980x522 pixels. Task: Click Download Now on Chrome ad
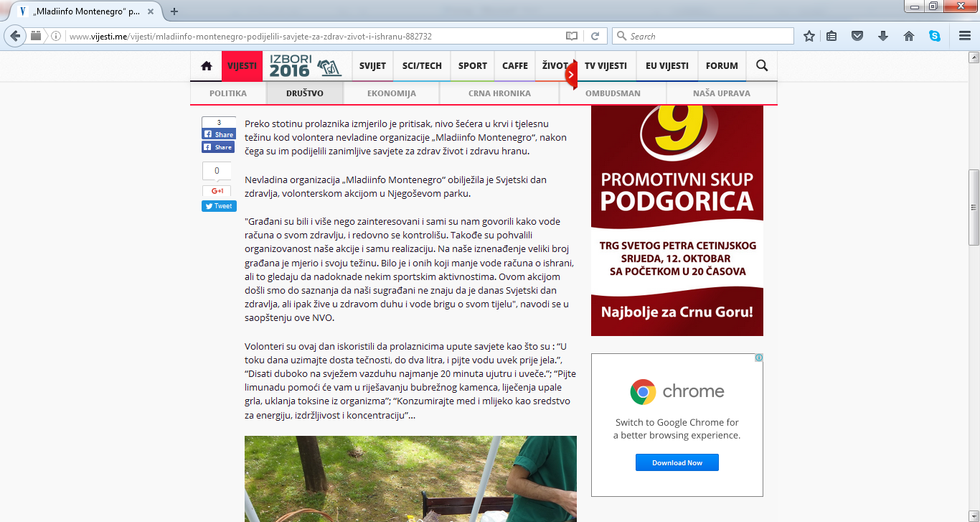click(677, 462)
